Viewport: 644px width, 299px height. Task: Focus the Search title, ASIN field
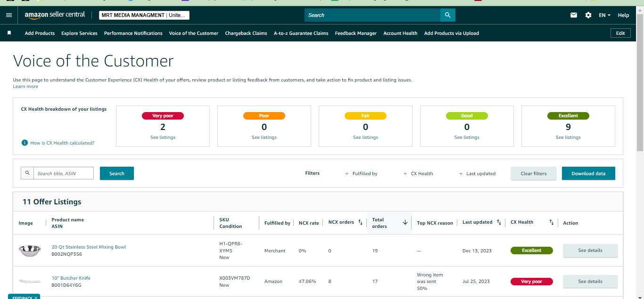pos(64,173)
